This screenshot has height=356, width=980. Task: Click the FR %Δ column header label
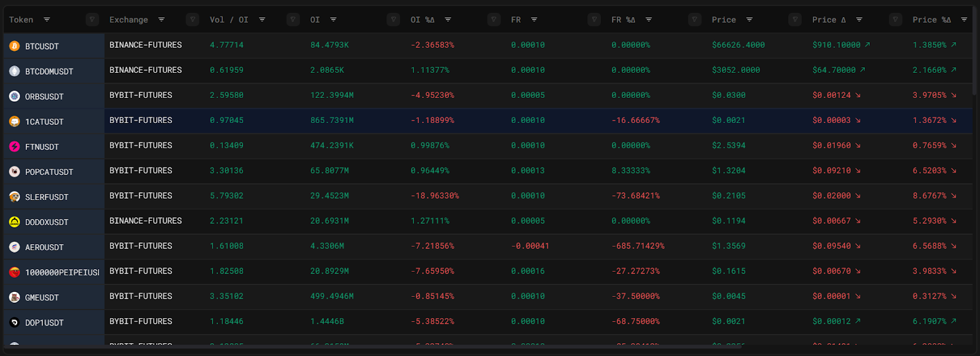point(624,20)
